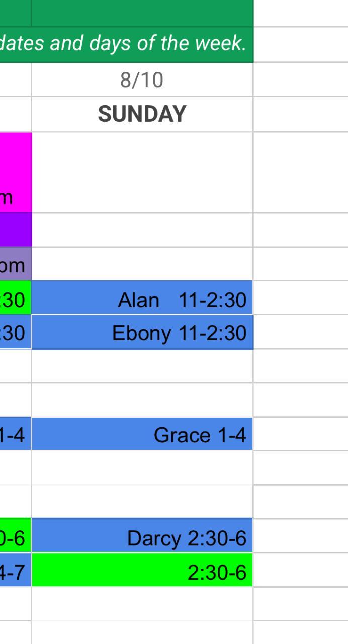Screen dimensions: 348x644
Task: Click the lavender cell ending in "om"
Action: [x=15, y=264]
